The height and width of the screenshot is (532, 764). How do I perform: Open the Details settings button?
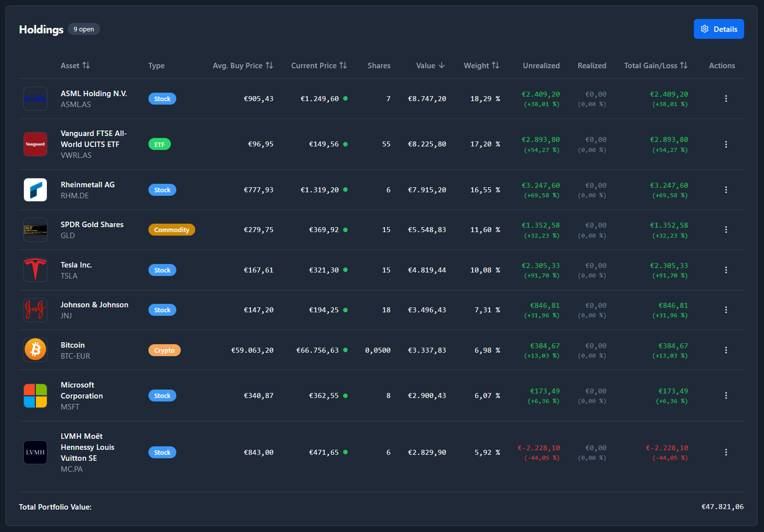tap(719, 29)
